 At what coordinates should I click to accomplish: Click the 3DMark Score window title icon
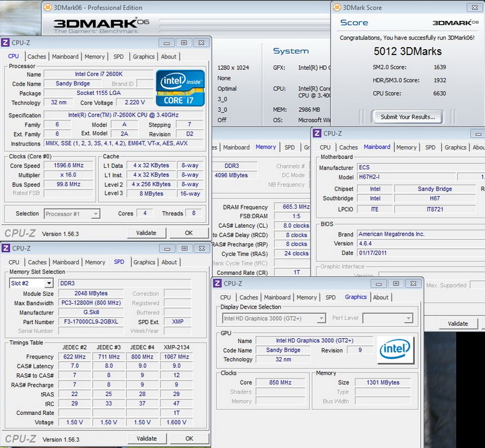click(x=337, y=7)
